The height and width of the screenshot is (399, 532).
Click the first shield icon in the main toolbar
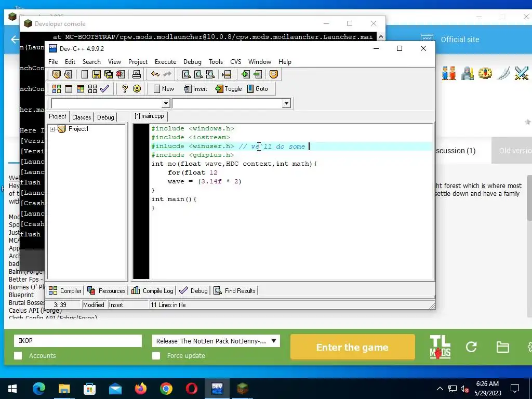56,74
